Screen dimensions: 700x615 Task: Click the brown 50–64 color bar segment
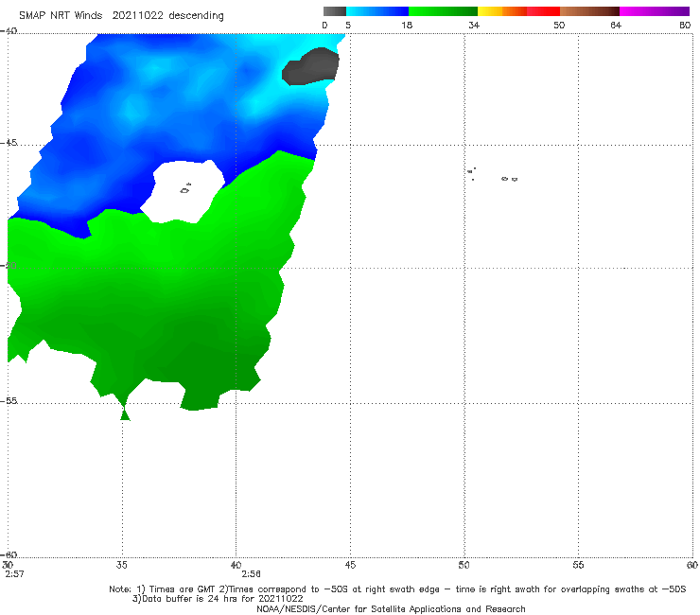[x=589, y=11]
